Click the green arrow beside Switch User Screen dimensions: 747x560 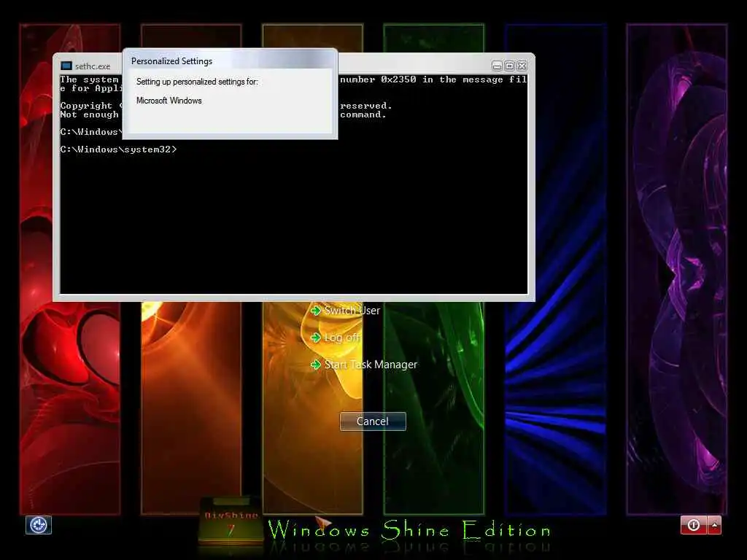[315, 311]
